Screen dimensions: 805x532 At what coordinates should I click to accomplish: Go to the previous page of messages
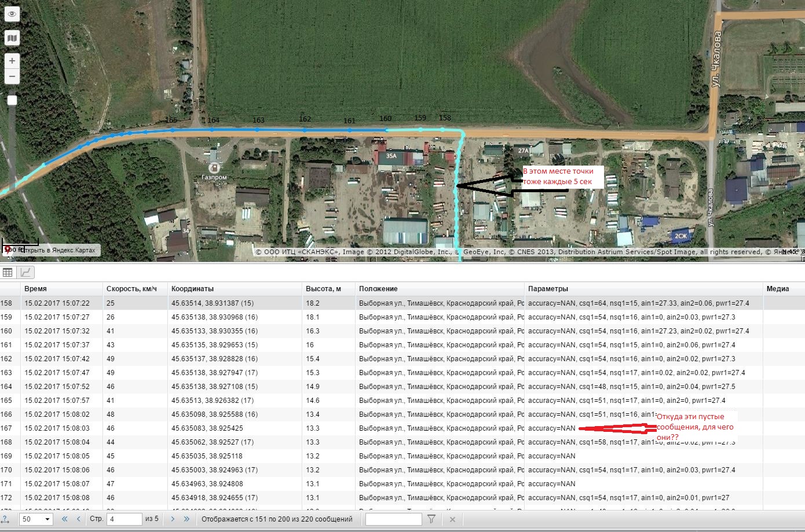[78, 519]
